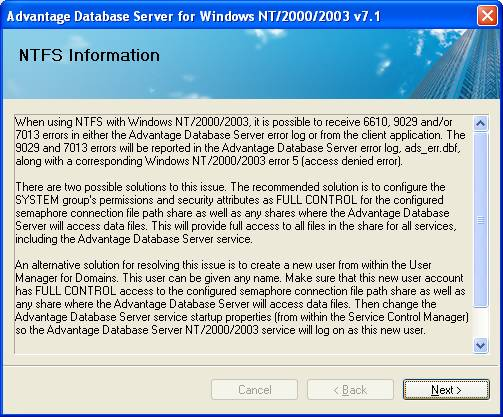Click the paragraph starting 'An alternative solution'
This screenshot has width=503, height=417.
[x=242, y=297]
